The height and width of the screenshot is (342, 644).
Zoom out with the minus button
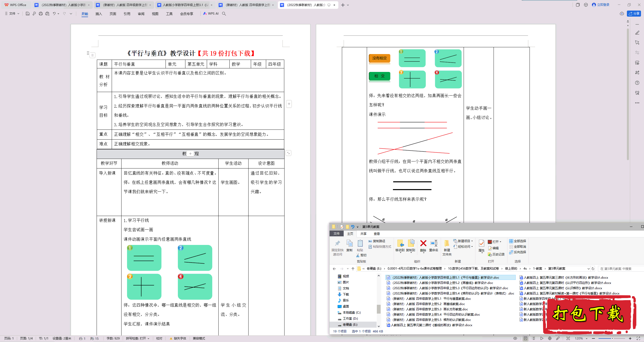click(x=593, y=338)
